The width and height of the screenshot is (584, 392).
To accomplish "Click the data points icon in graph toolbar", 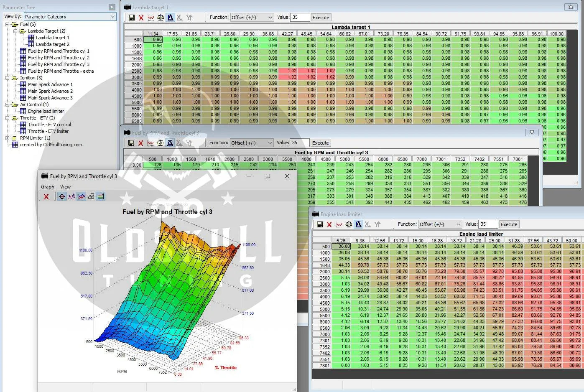I will [71, 196].
